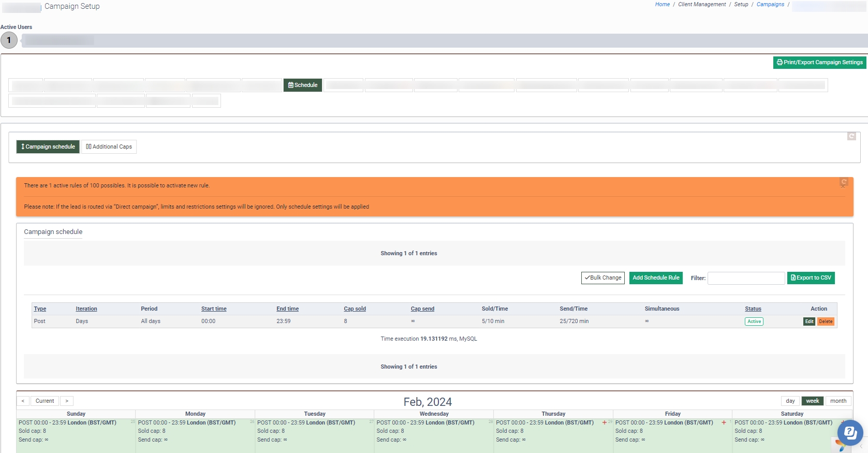The image size is (868, 453).
Task: Go to previous week in calendar
Action: [23, 401]
